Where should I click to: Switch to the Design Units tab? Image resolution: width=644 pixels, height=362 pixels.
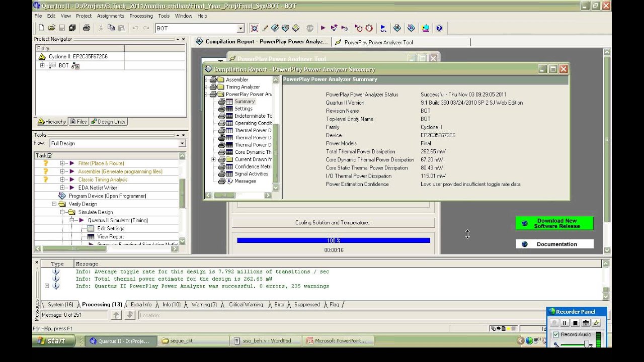(108, 122)
